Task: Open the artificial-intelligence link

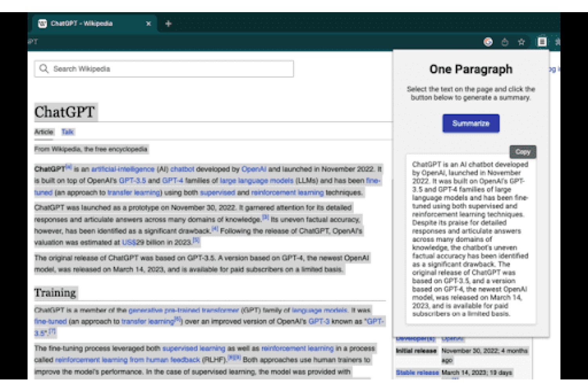Action: point(123,169)
